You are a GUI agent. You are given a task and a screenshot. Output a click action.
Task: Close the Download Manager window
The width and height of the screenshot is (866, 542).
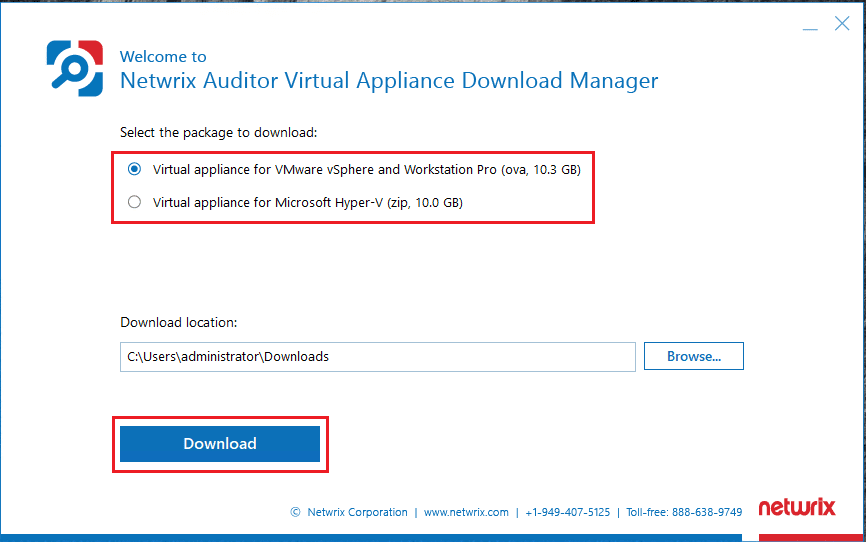[842, 25]
